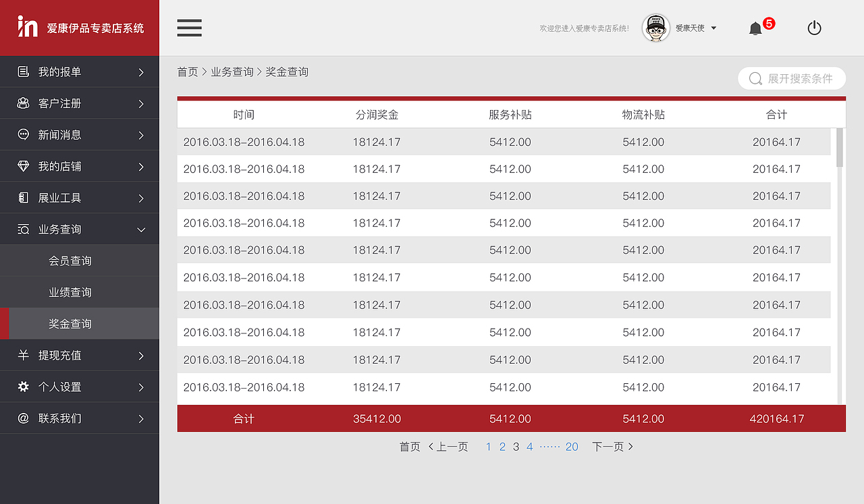Select 业绩查询 from the submenu
Image resolution: width=864 pixels, height=504 pixels.
[70, 291]
